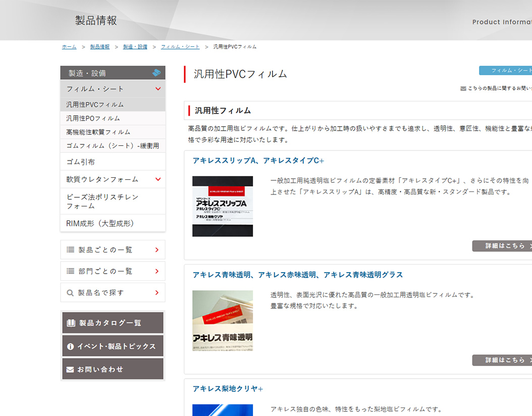Open the 製品カタログ一覧 button
Image resolution: width=532 pixels, height=416 pixels.
113,323
